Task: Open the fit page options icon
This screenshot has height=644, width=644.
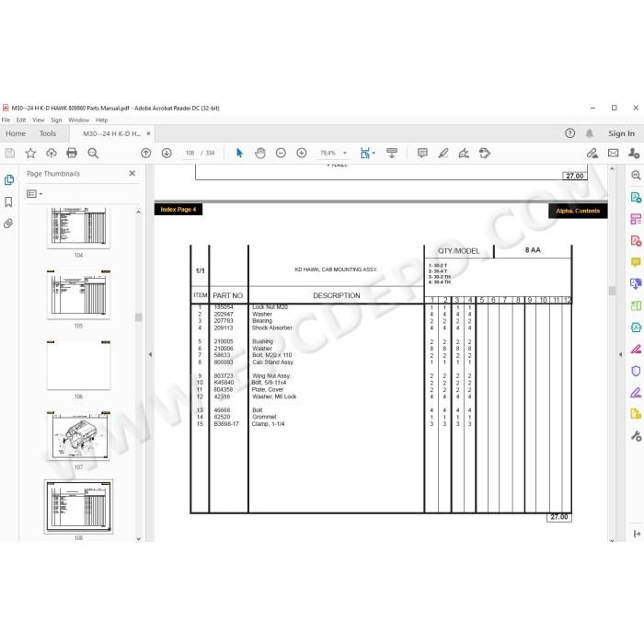Action: pyautogui.click(x=367, y=154)
